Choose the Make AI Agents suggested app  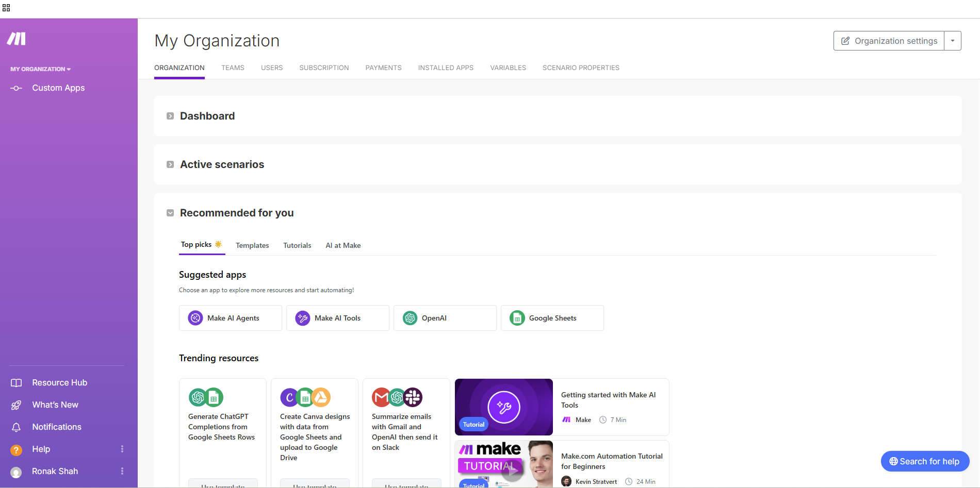coord(231,318)
